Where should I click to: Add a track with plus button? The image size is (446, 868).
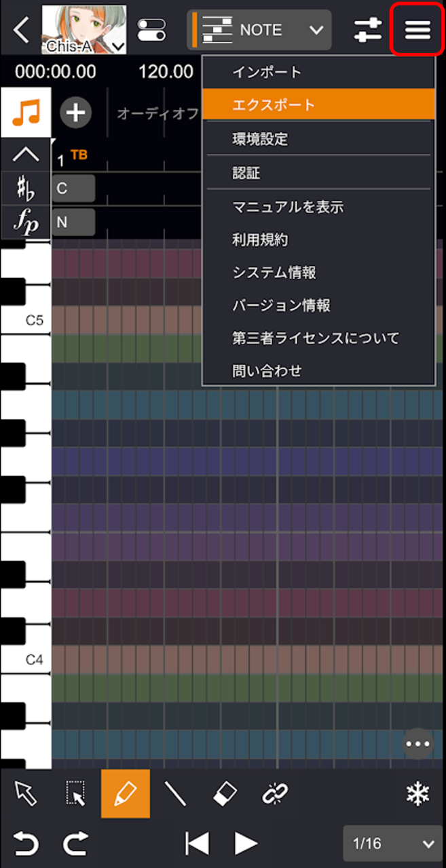[x=75, y=113]
